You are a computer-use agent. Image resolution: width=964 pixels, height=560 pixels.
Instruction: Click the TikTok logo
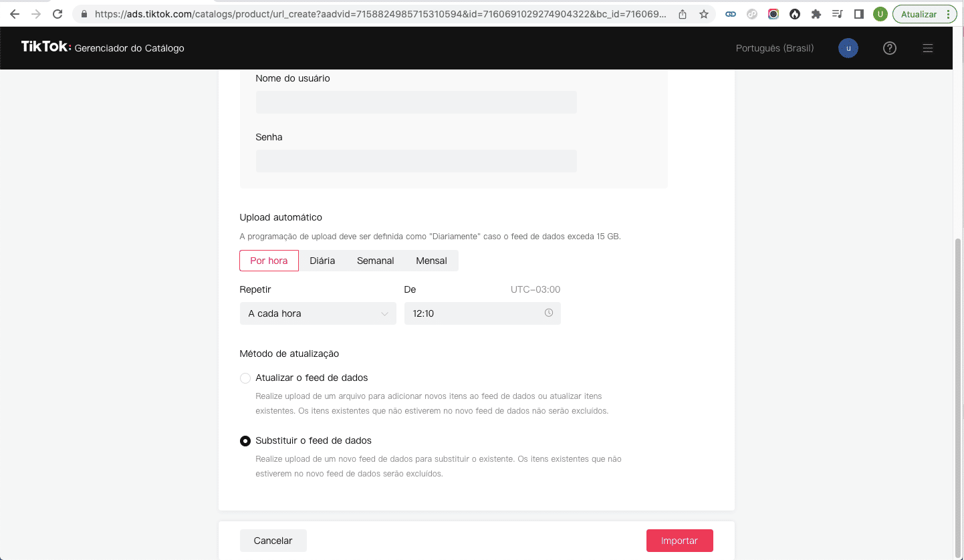click(x=45, y=47)
